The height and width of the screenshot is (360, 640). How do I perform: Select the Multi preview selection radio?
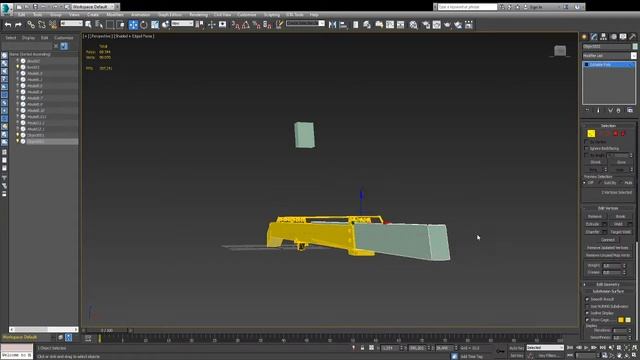(622, 183)
